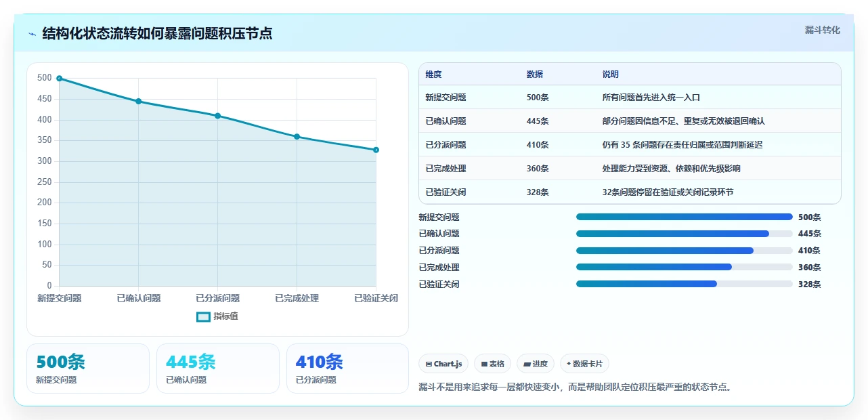Click description about 32条问题 in verification
The height and width of the screenshot is (420, 868).
coord(668,192)
